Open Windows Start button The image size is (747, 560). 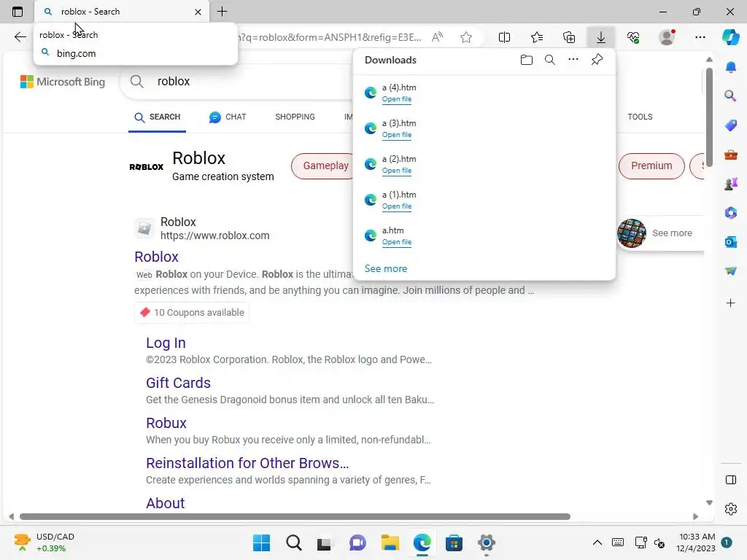click(x=261, y=542)
